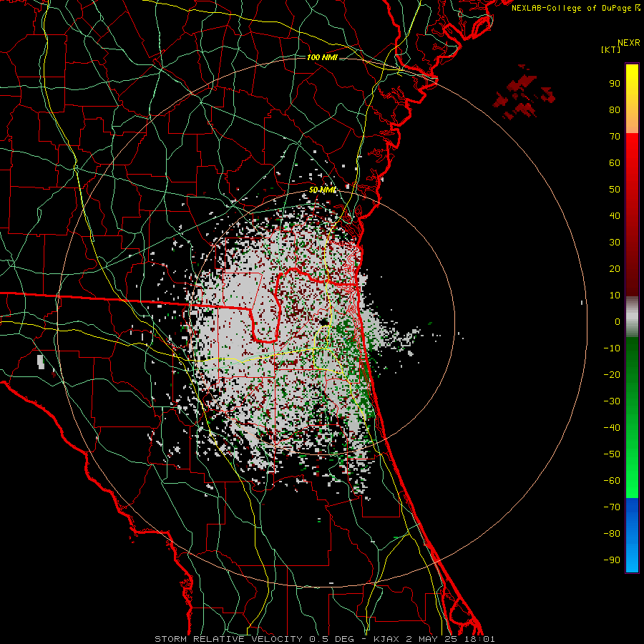Select the 90 value on velocity scale

615,84
